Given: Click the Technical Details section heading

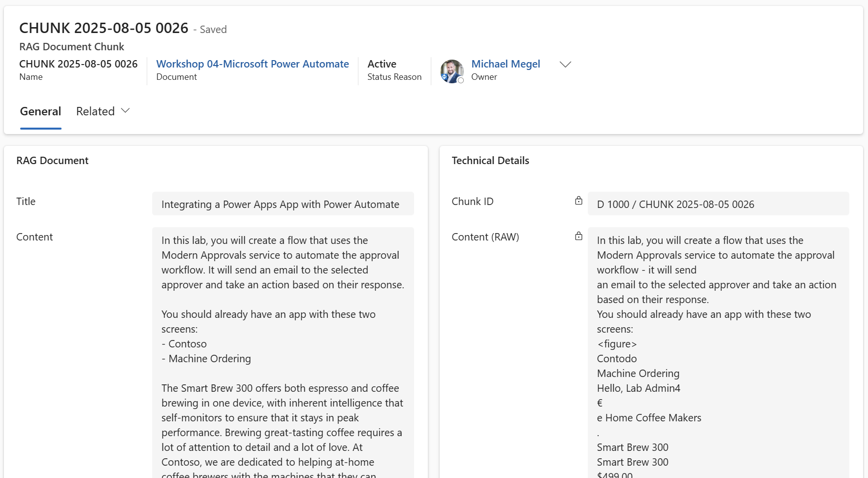Looking at the screenshot, I should 490,161.
